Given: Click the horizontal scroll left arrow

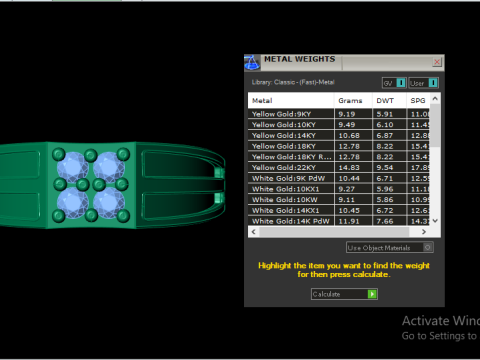Looking at the screenshot, I should coord(254,232).
